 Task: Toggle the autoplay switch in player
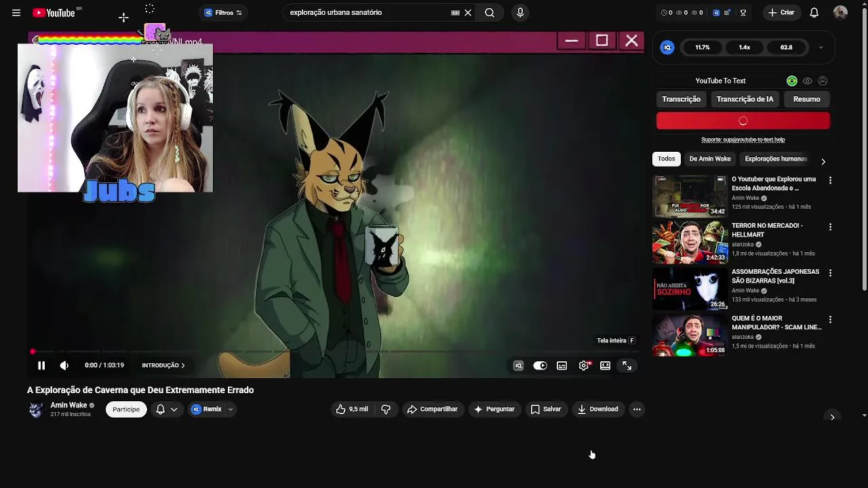pyautogui.click(x=540, y=365)
